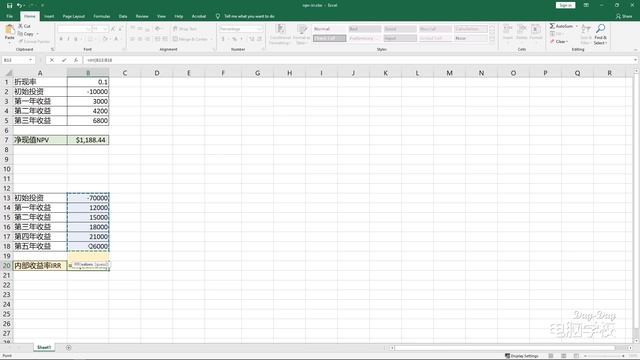The width and height of the screenshot is (640, 360).
Task: Click the 折现率 label cell
Action: click(x=40, y=82)
